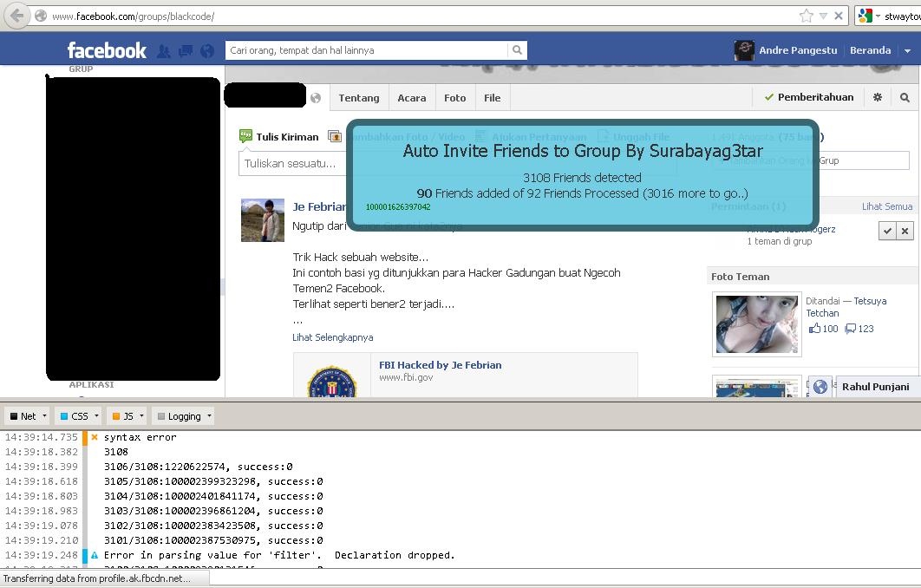Click the like count 100 icon

pyautogui.click(x=814, y=329)
